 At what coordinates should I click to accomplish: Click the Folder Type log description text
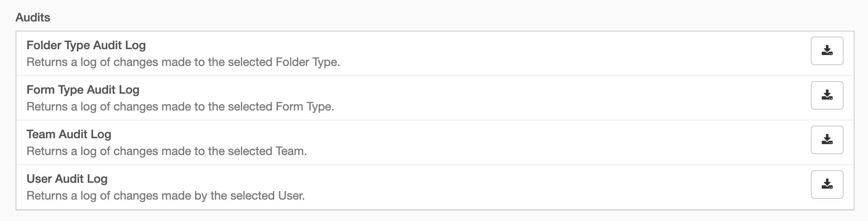[x=183, y=62]
